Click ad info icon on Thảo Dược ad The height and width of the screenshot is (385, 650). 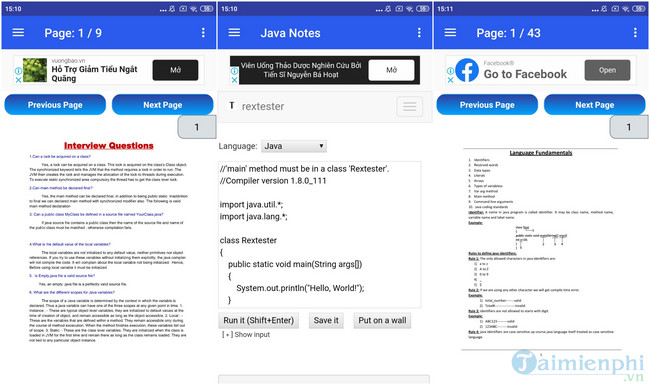point(234,71)
